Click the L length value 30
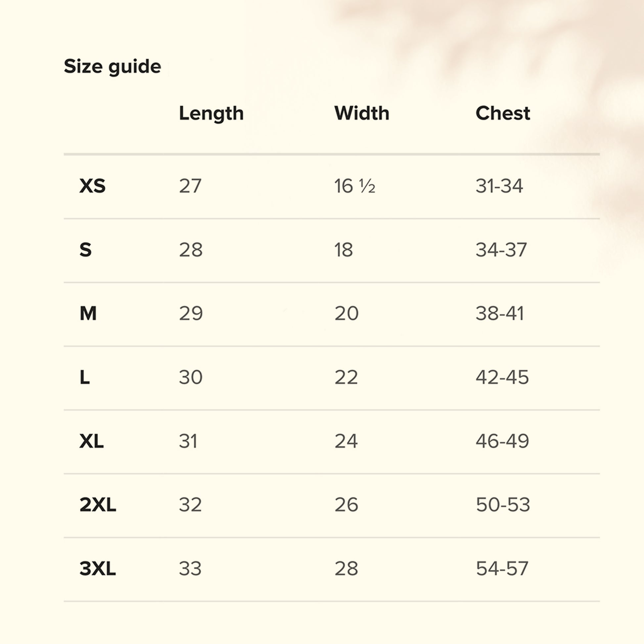The height and width of the screenshot is (644, 644). [x=191, y=377]
